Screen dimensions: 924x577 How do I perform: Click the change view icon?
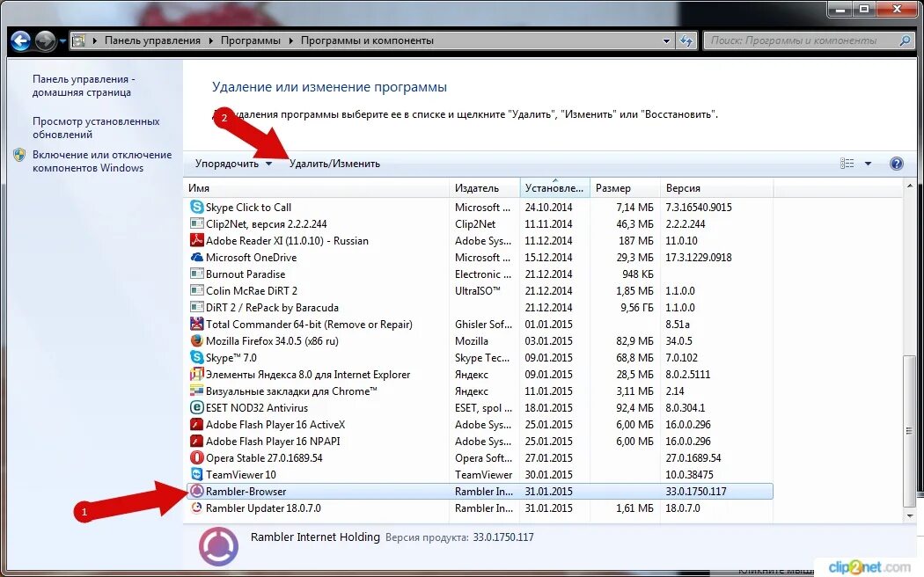[x=847, y=164]
